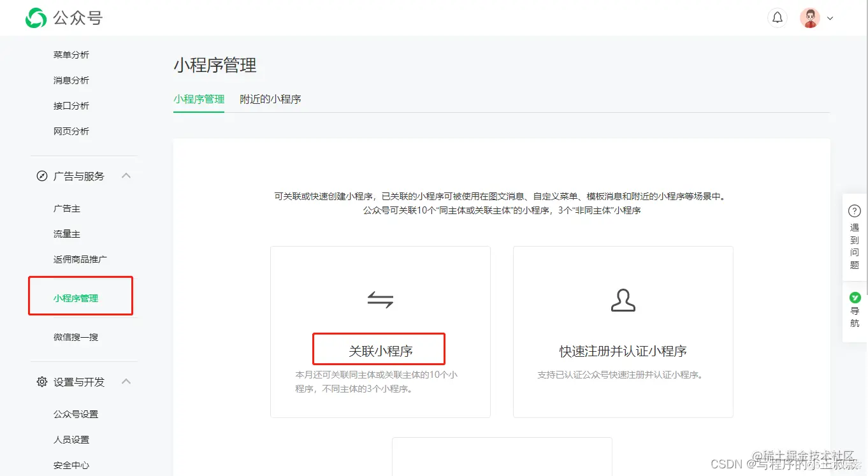This screenshot has width=868, height=476.
Task: Click the 小程序管理 page heading
Action: [x=215, y=65]
